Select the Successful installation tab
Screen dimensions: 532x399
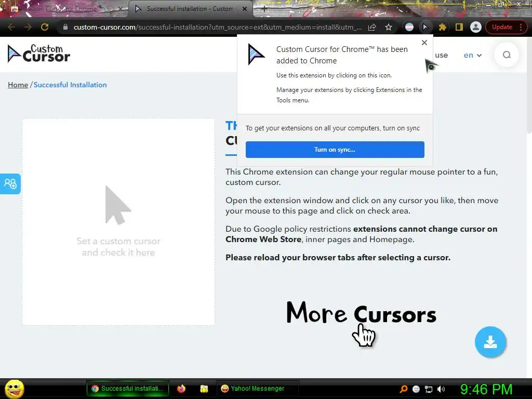pos(190,9)
